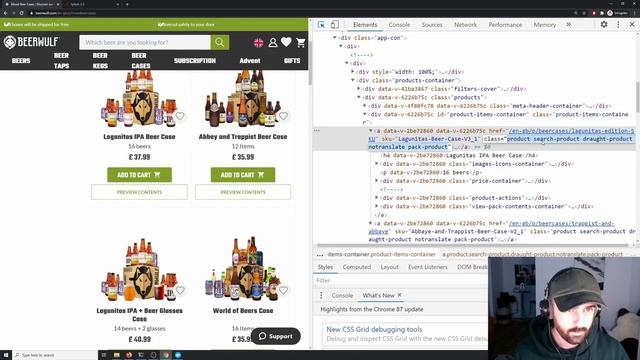Click the ellipsis beside selected node
Image resolution: width=640 pixels, height=360 pixels.
pyautogui.click(x=317, y=131)
